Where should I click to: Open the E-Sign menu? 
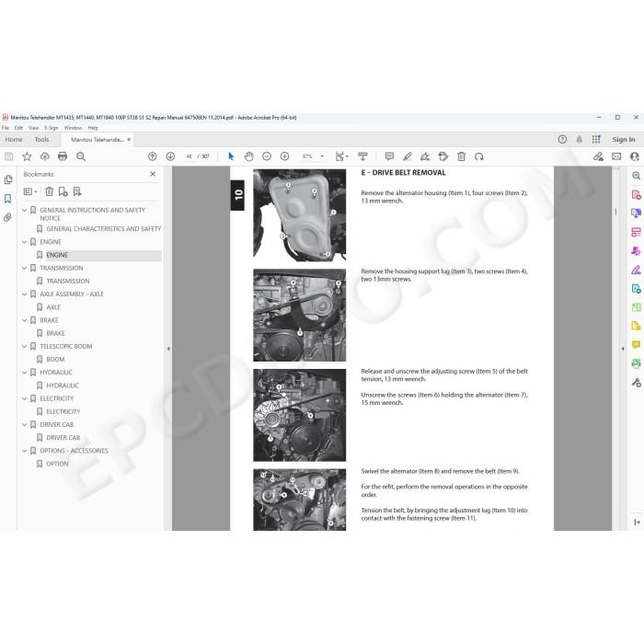pyautogui.click(x=52, y=128)
